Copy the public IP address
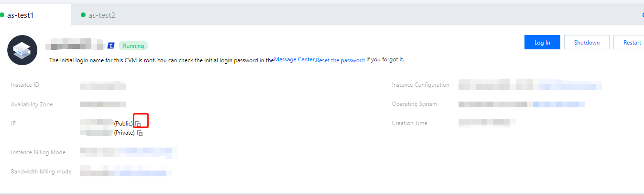Screen dimensions: 644x195 [138, 124]
